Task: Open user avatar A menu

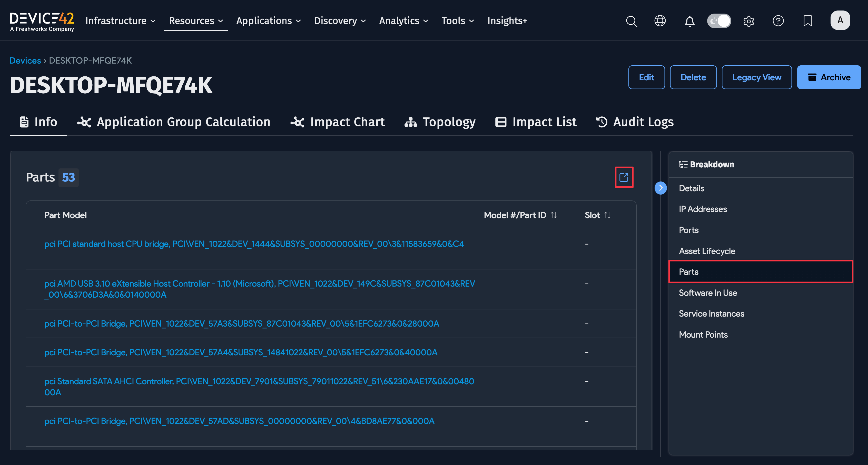Action: pyautogui.click(x=840, y=21)
